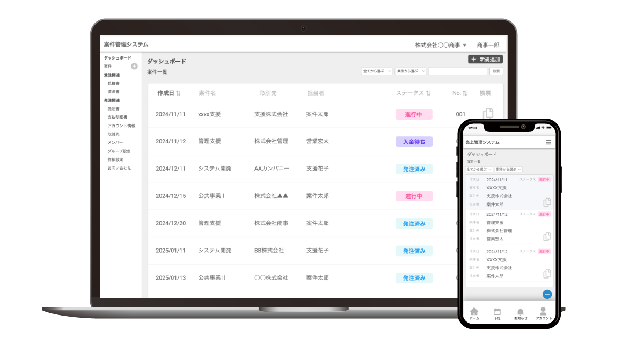Click the 帳票 copy icon for xxxx支援 row
This screenshot has height=337, width=644.
(489, 114)
